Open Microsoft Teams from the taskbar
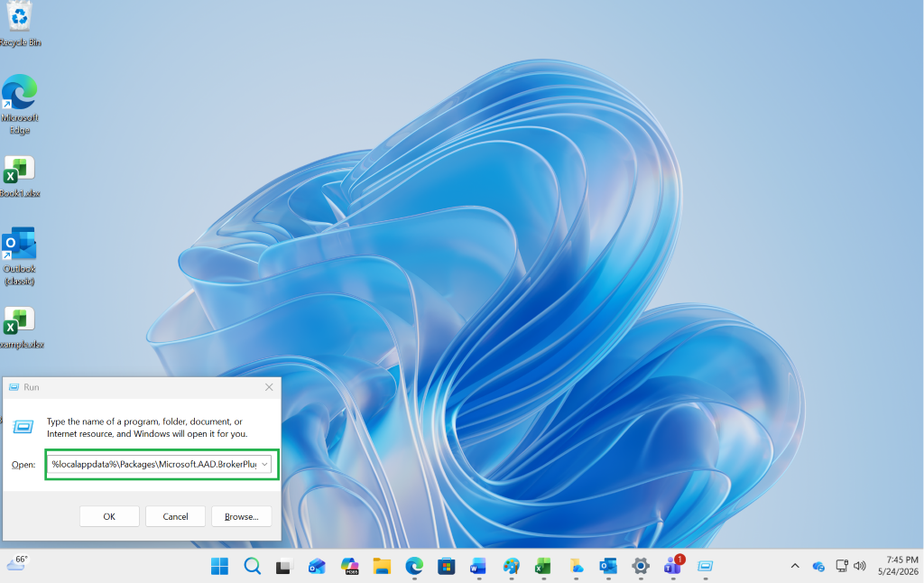 click(673, 567)
